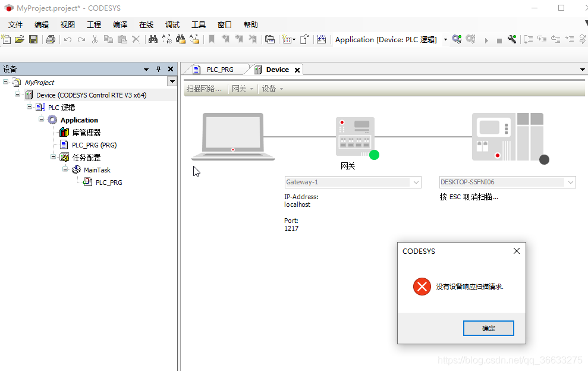Collapse the Device (CODESYS Control RTE) node

click(17, 94)
